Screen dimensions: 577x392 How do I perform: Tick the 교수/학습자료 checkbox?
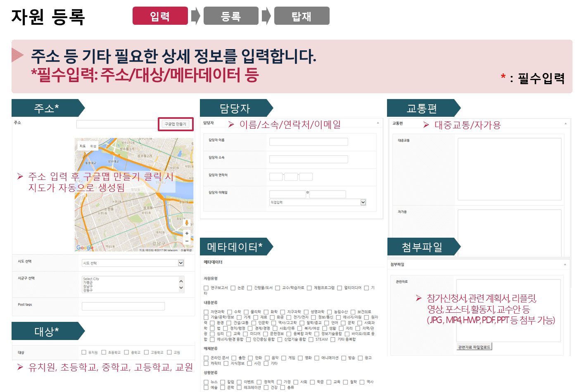pyautogui.click(x=278, y=288)
